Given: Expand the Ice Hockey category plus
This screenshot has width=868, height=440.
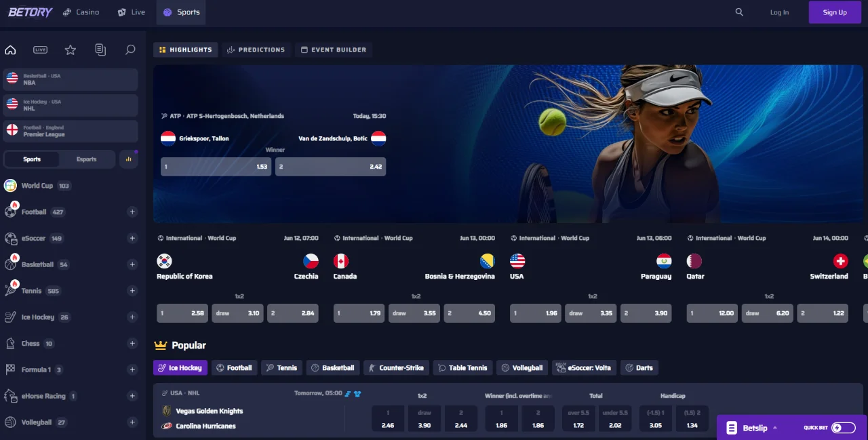Looking at the screenshot, I should click(x=132, y=317).
